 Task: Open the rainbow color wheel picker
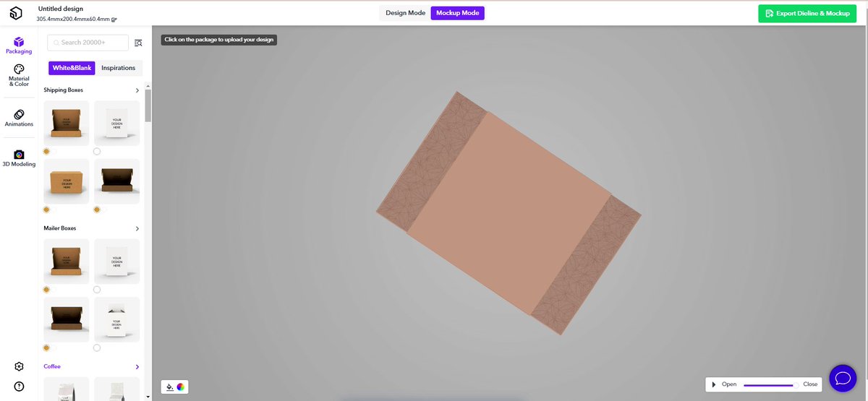pyautogui.click(x=181, y=387)
